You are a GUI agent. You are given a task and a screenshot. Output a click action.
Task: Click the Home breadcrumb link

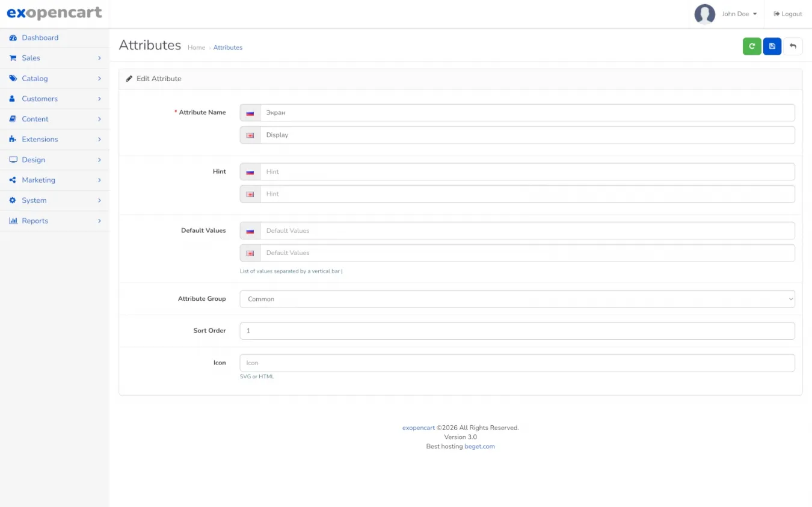(x=196, y=48)
